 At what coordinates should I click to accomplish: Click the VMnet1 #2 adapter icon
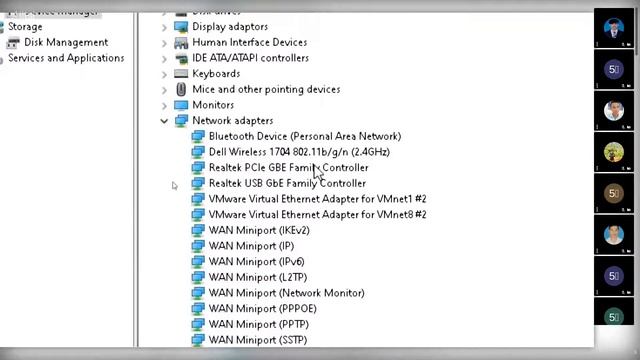[198, 199]
